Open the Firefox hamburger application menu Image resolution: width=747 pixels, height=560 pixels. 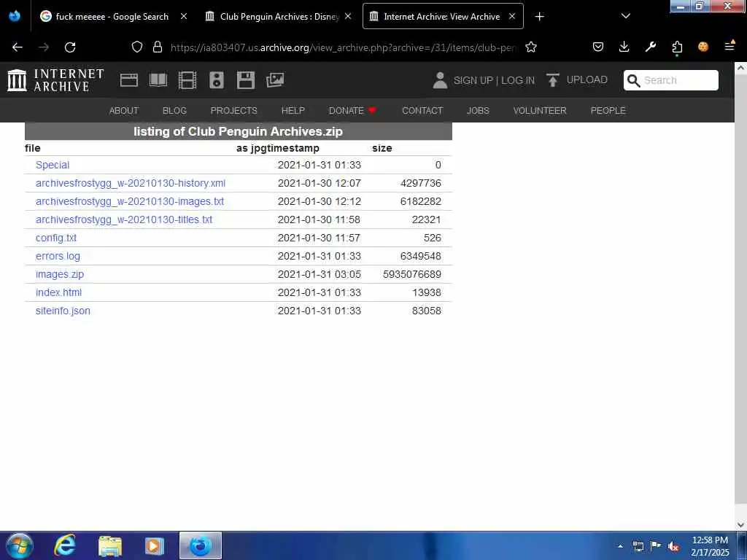pos(729,46)
